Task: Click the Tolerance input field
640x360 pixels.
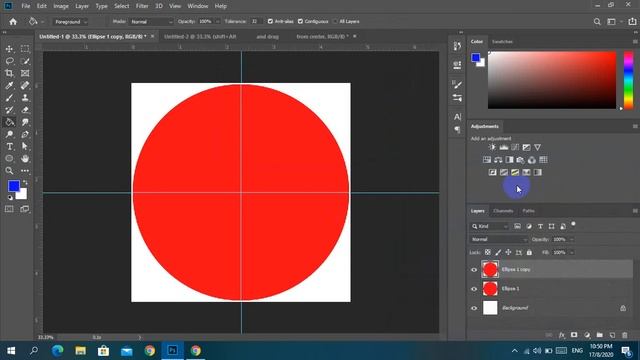Action: pyautogui.click(x=255, y=22)
